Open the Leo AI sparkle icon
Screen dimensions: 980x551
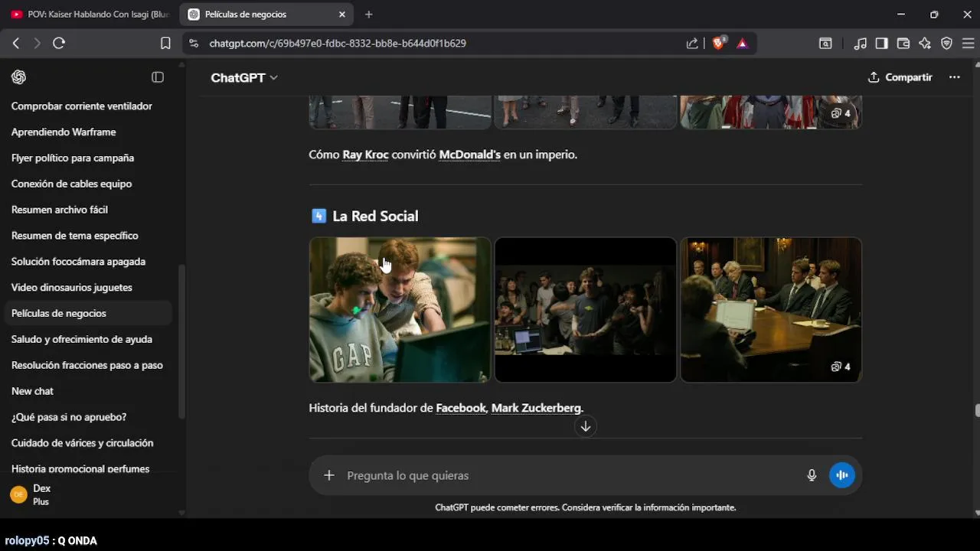click(x=925, y=44)
